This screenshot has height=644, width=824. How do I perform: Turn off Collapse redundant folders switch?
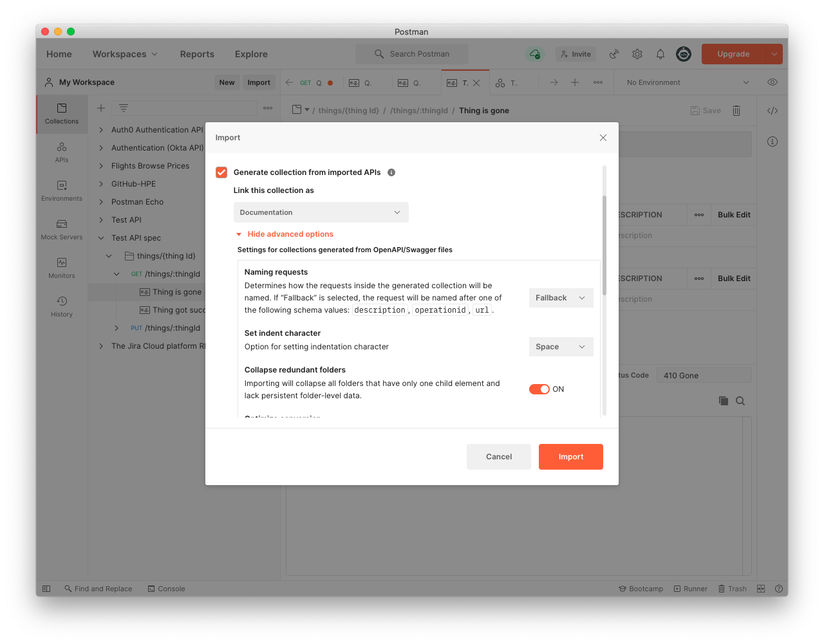[539, 389]
